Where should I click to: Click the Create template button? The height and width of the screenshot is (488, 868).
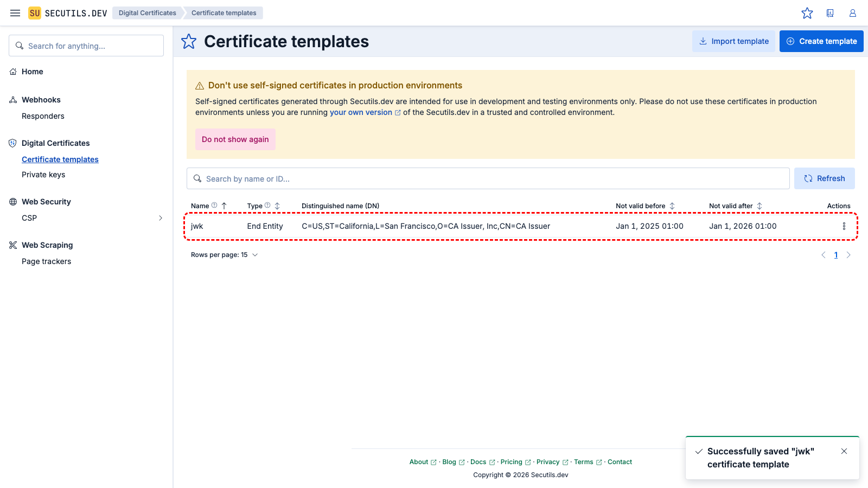[x=821, y=41]
